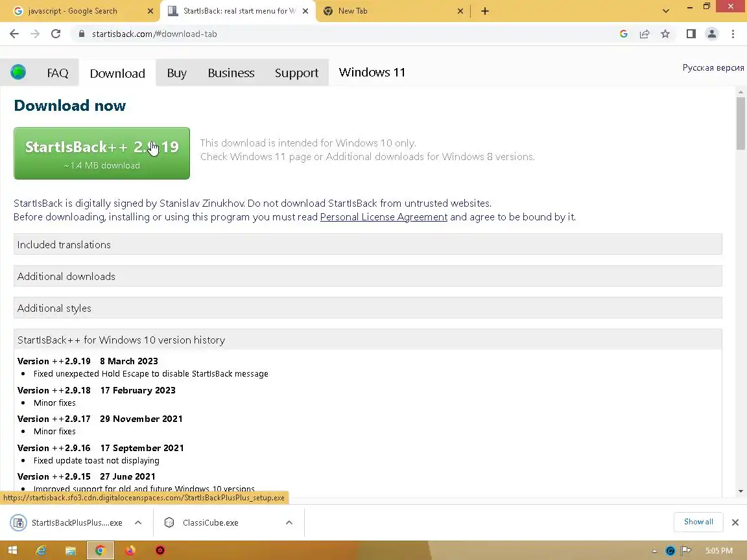Open the Chrome profile avatar
Viewport: 747px width, 560px height.
pyautogui.click(x=712, y=34)
